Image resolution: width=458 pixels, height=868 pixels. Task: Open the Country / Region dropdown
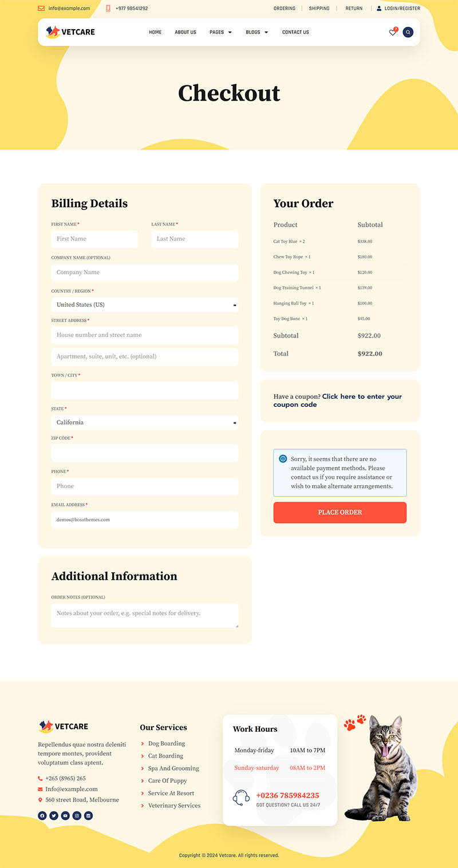pos(145,305)
